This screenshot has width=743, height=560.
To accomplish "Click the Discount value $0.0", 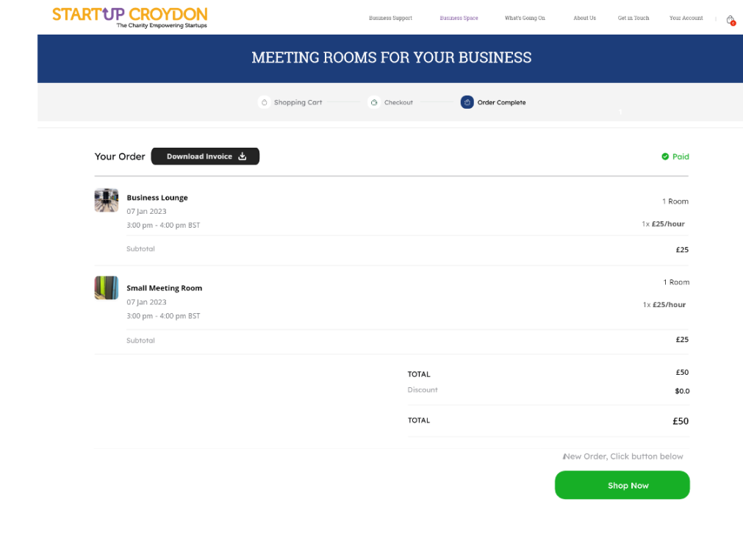I will point(682,391).
